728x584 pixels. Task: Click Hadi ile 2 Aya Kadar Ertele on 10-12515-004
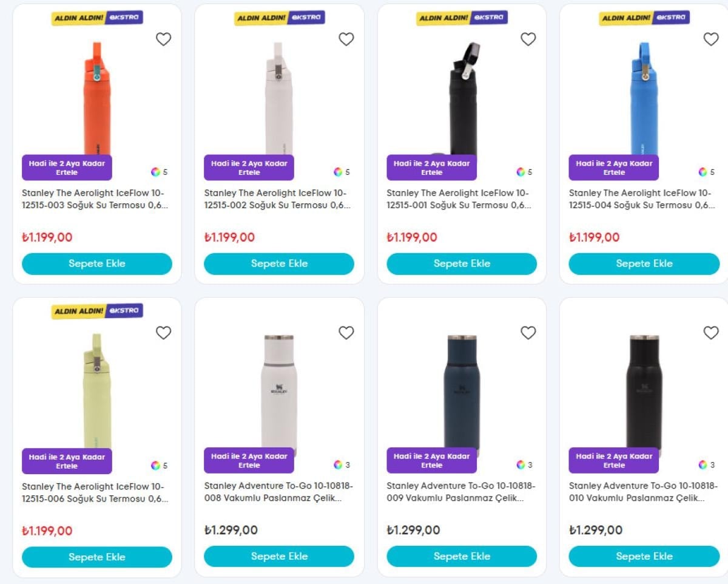point(613,168)
